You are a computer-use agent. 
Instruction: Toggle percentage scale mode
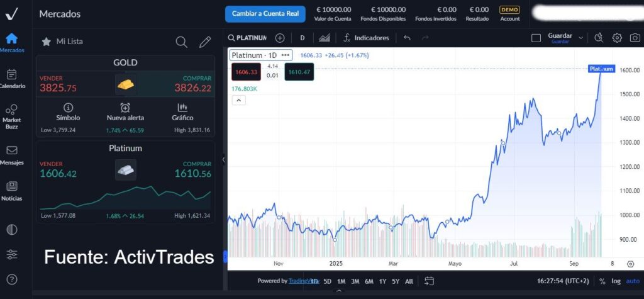(602, 281)
